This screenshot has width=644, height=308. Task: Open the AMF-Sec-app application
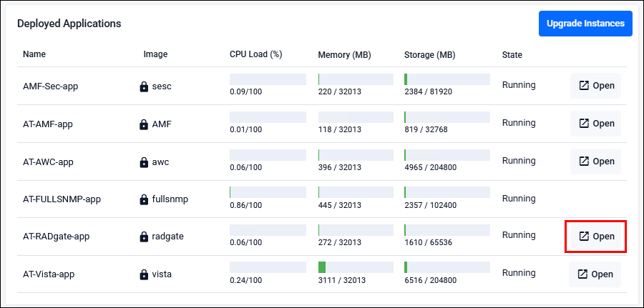(x=595, y=86)
